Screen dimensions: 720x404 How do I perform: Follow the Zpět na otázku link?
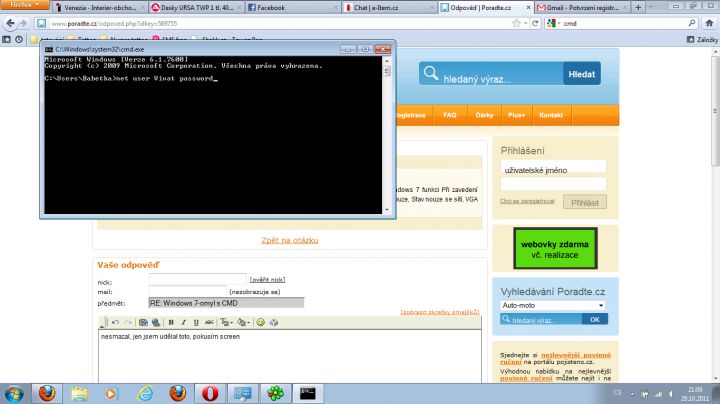pos(290,240)
